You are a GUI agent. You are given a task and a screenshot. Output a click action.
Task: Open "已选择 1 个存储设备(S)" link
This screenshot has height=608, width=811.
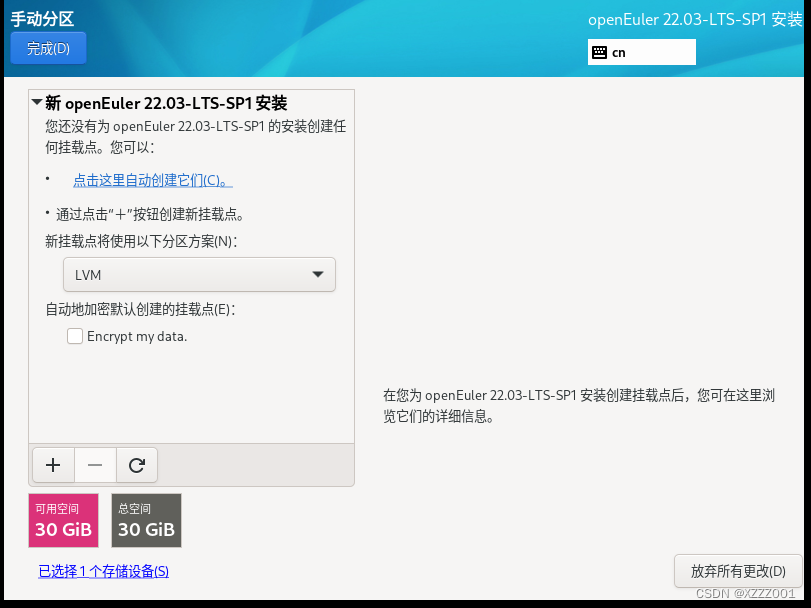(103, 570)
